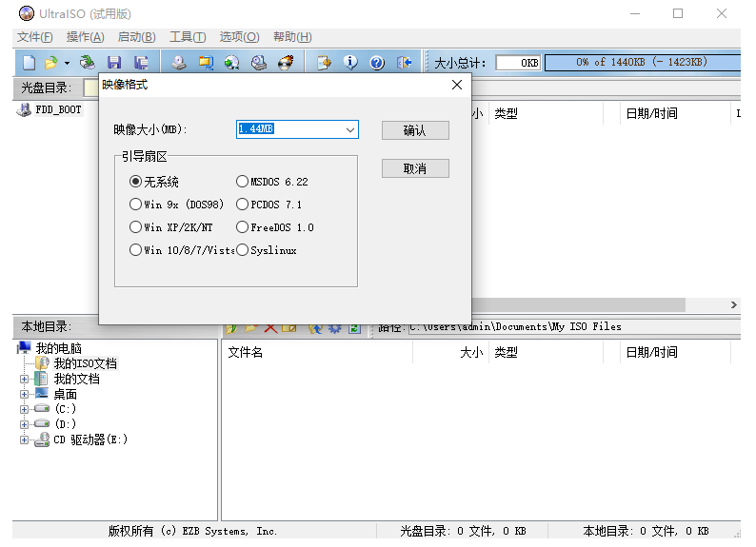Click the Save As multi-floppy icon

(141, 63)
